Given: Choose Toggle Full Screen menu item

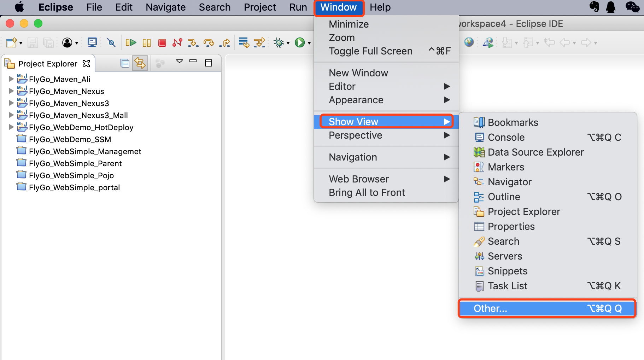Looking at the screenshot, I should [386, 51].
